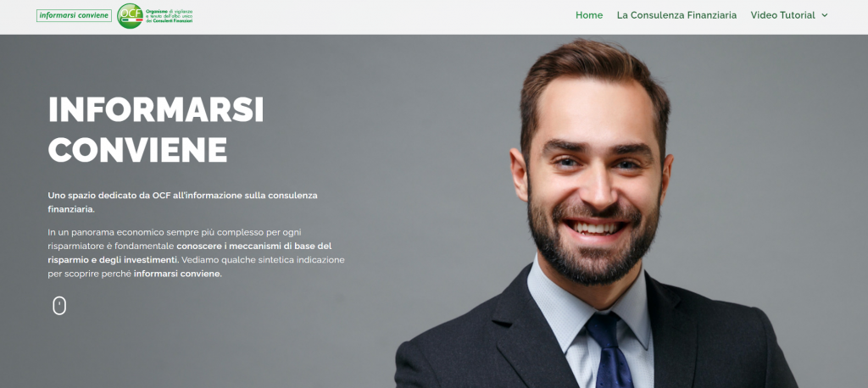Click the round green OCF logo

[130, 15]
